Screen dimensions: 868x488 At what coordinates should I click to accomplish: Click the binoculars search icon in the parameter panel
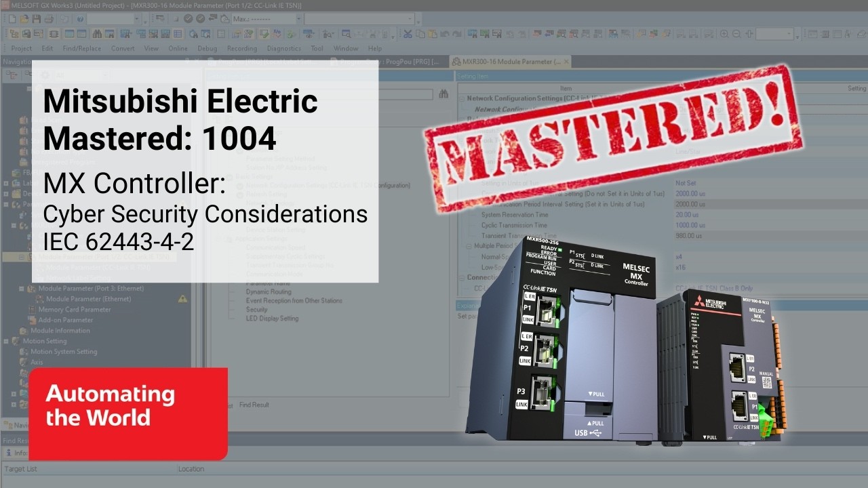[x=443, y=94]
